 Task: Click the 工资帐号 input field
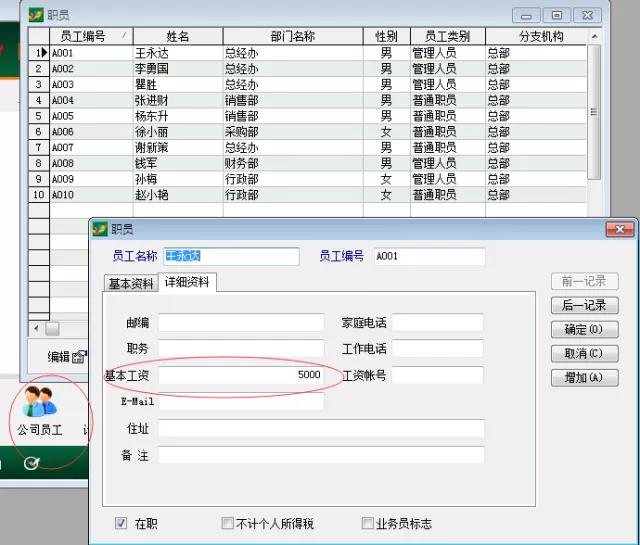click(x=438, y=375)
